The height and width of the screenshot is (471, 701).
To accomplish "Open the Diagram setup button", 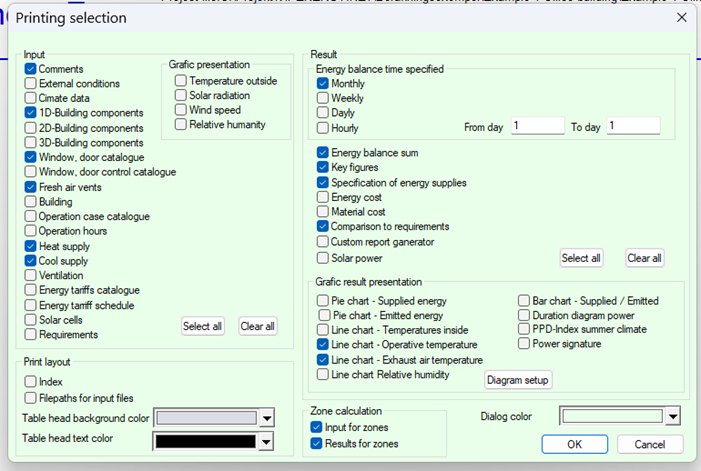I will tap(519, 380).
